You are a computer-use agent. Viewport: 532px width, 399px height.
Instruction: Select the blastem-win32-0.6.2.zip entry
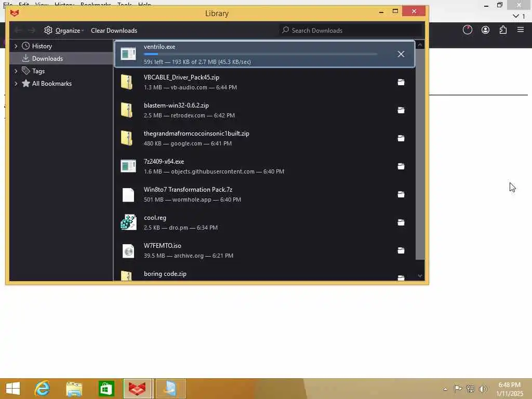click(264, 110)
